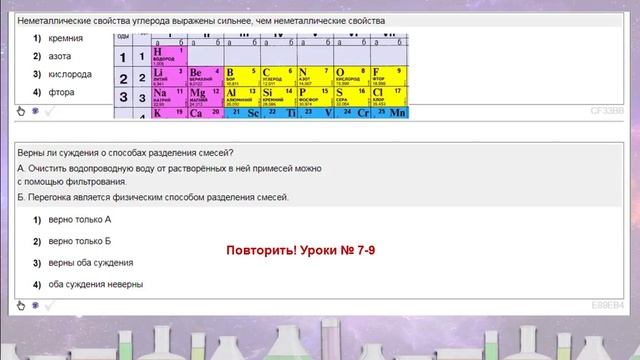Image resolution: width=640 pixels, height=360 pixels.
Task: Click potassium K cell in periodic table
Action: [x=169, y=113]
